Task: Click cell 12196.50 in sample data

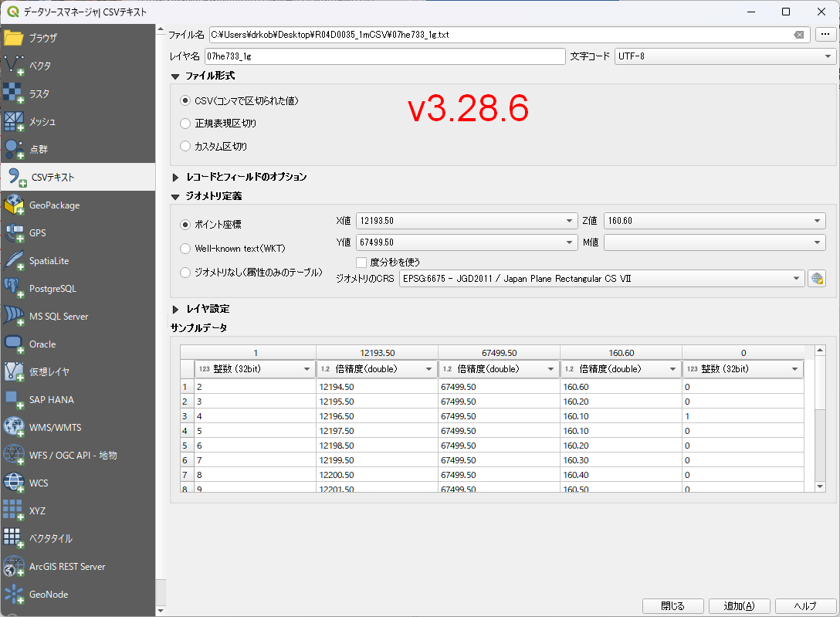Action: pos(377,416)
